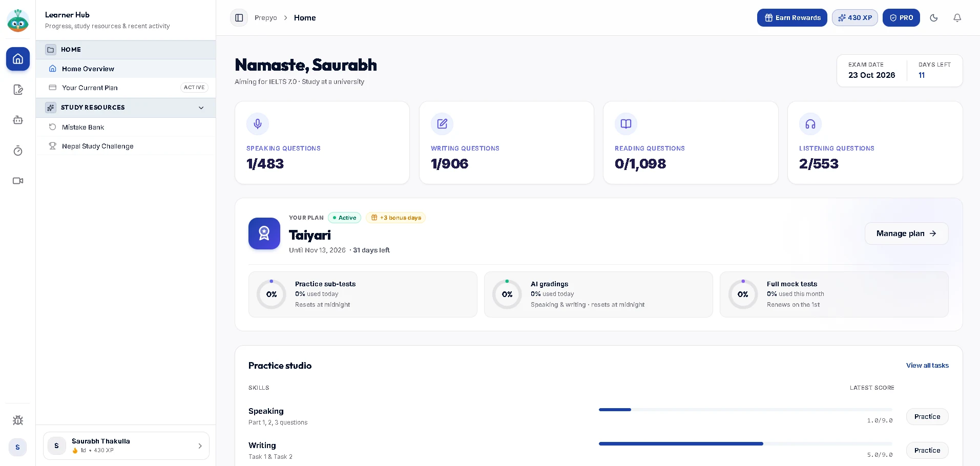Click the Exam Date 23 Oct 2026 value
The image size is (980, 466).
point(871,75)
